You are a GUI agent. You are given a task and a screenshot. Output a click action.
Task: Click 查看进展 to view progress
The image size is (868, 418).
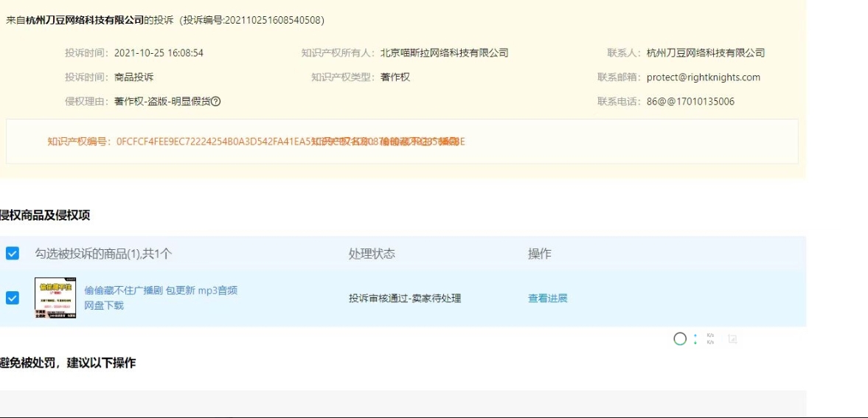click(547, 299)
